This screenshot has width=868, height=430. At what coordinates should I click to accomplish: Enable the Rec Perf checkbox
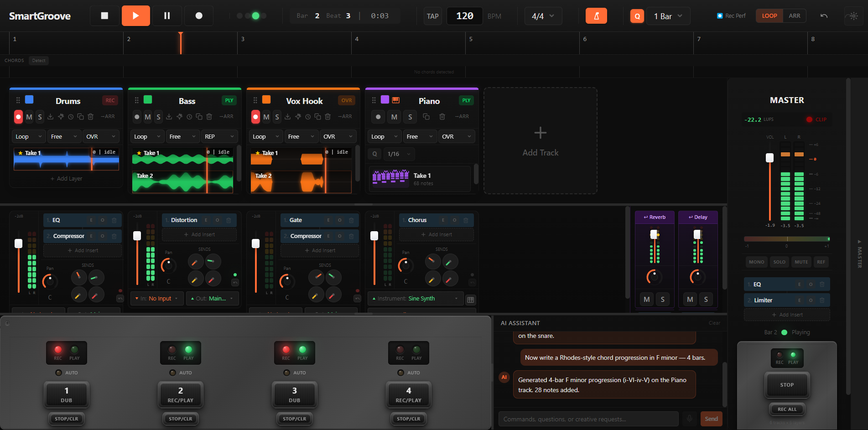tap(720, 16)
